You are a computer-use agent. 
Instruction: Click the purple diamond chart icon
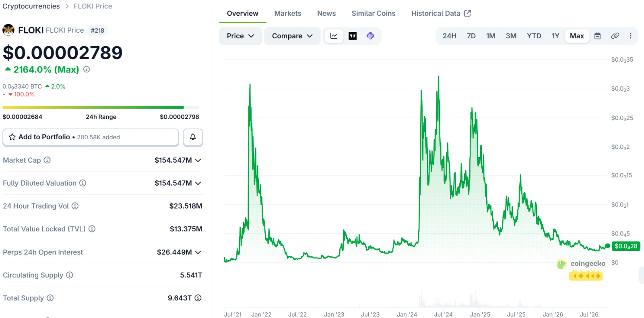[x=370, y=36]
